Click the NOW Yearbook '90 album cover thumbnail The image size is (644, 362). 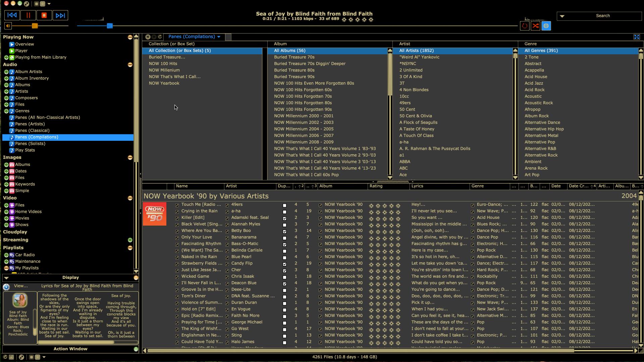click(154, 214)
